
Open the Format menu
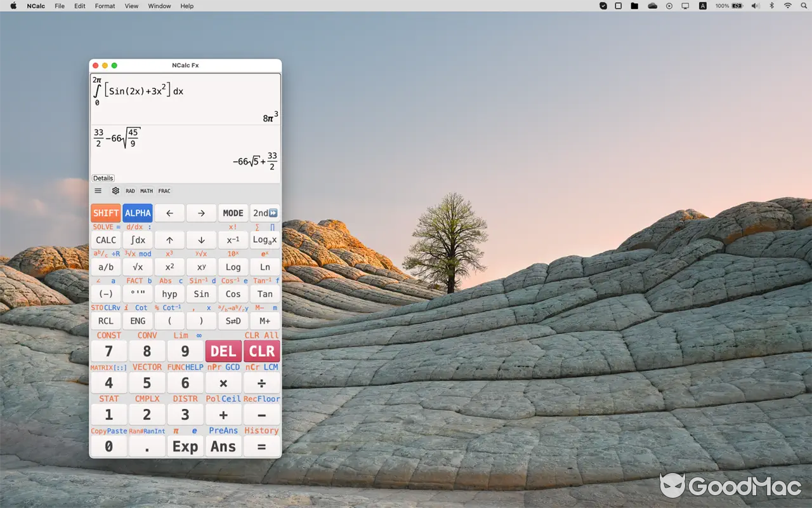pyautogui.click(x=104, y=6)
